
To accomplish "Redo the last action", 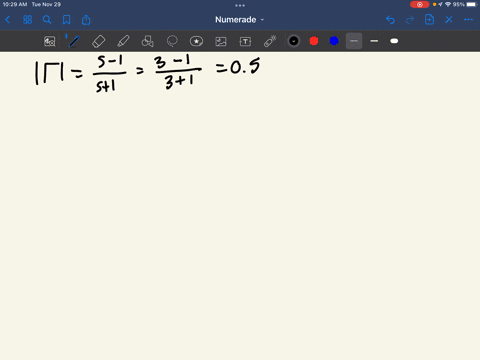I will pyautogui.click(x=410, y=20).
